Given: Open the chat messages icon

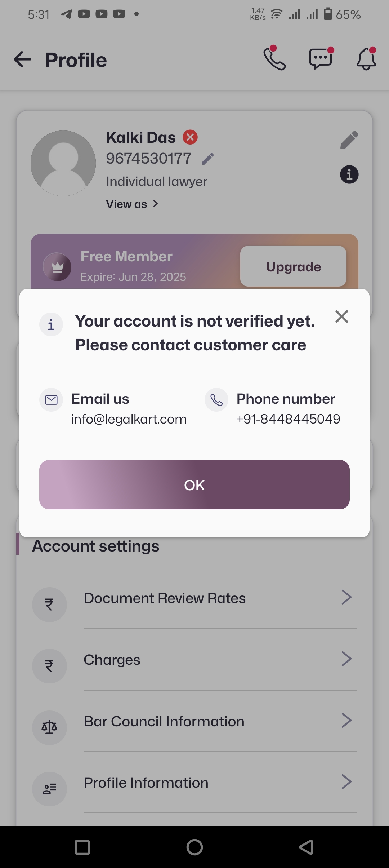Looking at the screenshot, I should pos(320,59).
